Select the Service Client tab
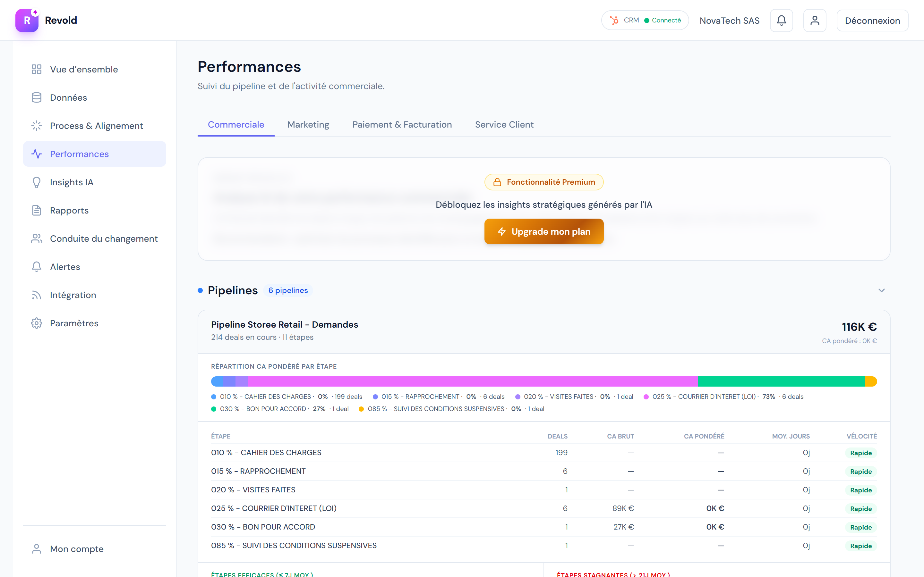Viewport: 924px width, 577px height. (504, 125)
